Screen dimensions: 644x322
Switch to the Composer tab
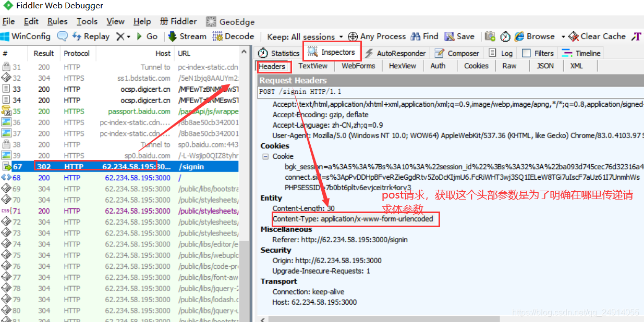(456, 53)
